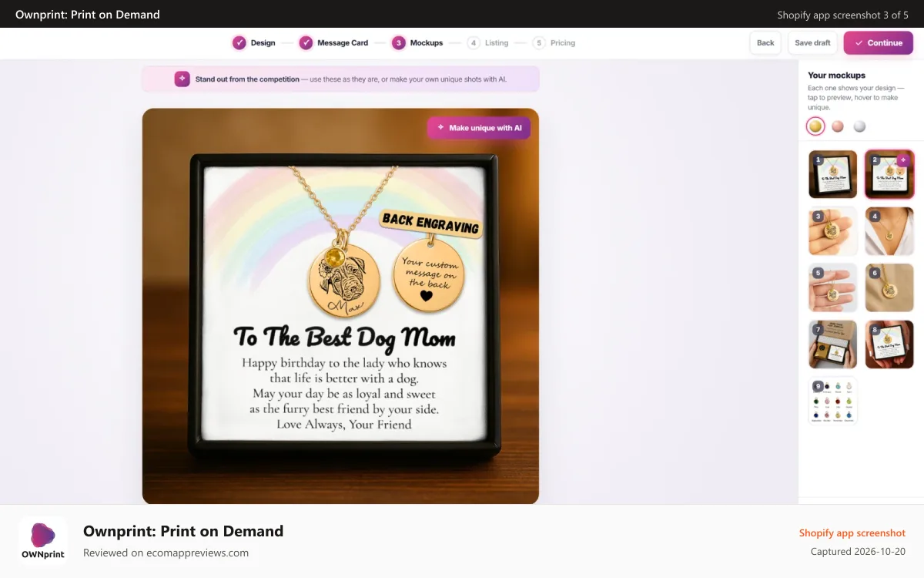Click 'Reviewed on ecomappreviews.com' text
The image size is (924, 578).
166,553
